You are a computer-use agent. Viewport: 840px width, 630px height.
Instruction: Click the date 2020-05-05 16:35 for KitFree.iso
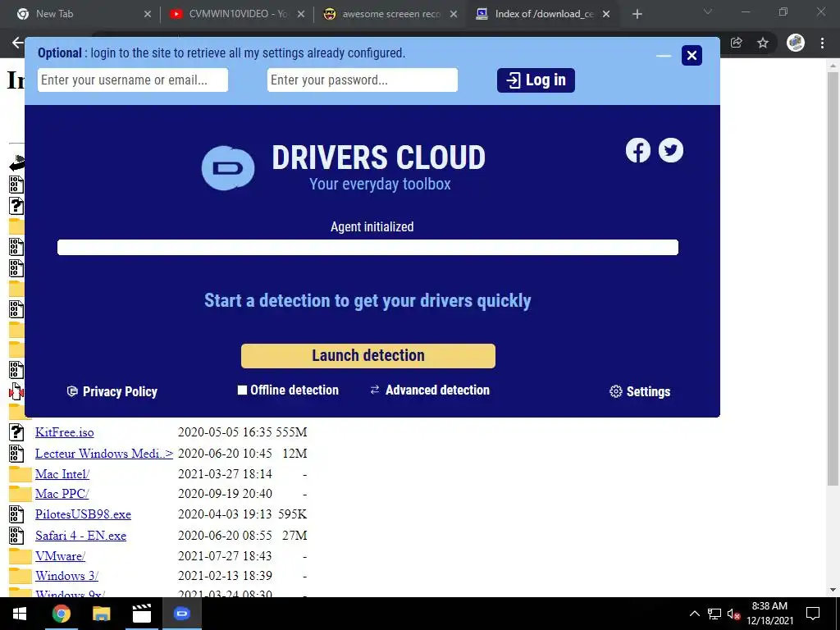pos(225,432)
